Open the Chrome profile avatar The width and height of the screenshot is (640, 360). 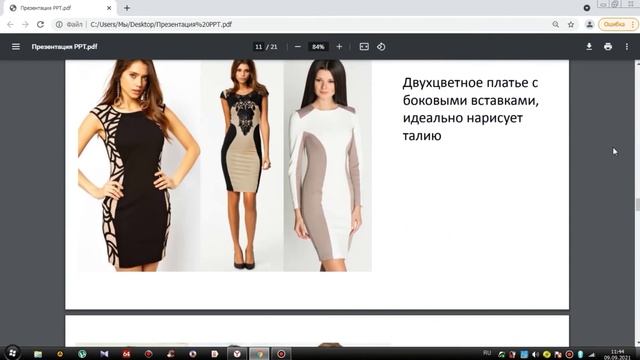[589, 24]
